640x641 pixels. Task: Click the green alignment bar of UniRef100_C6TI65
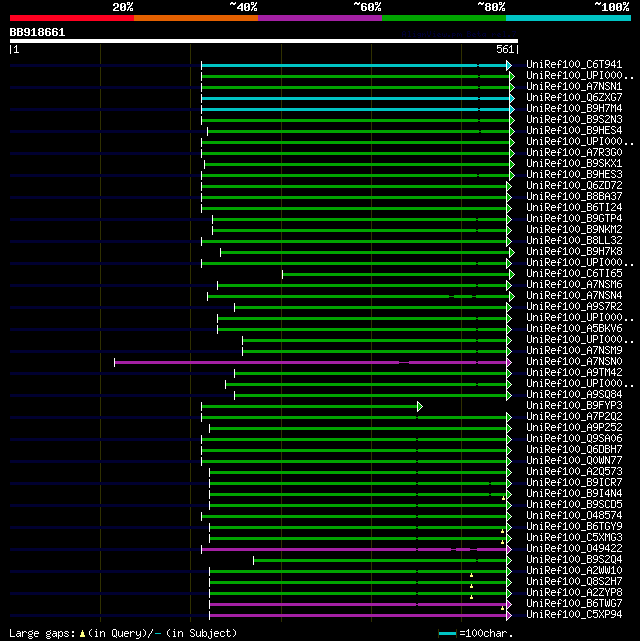tap(396, 274)
